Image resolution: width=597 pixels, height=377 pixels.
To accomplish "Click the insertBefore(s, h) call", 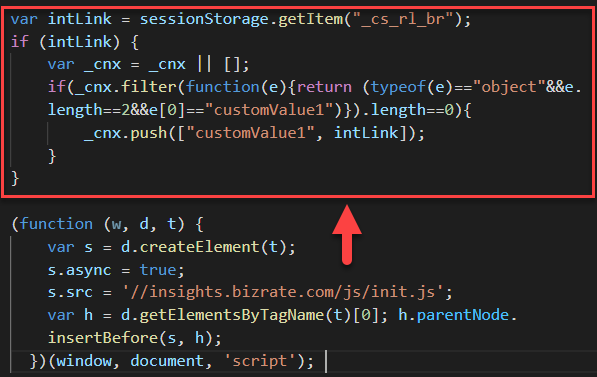I will click(130, 338).
